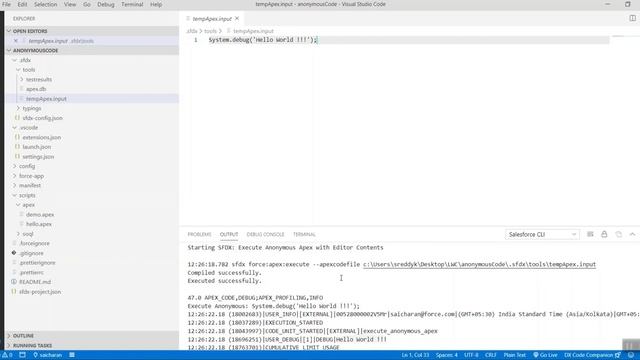Maximize the output panel with chevron
This screenshot has height=360, width=640.
click(x=632, y=234)
